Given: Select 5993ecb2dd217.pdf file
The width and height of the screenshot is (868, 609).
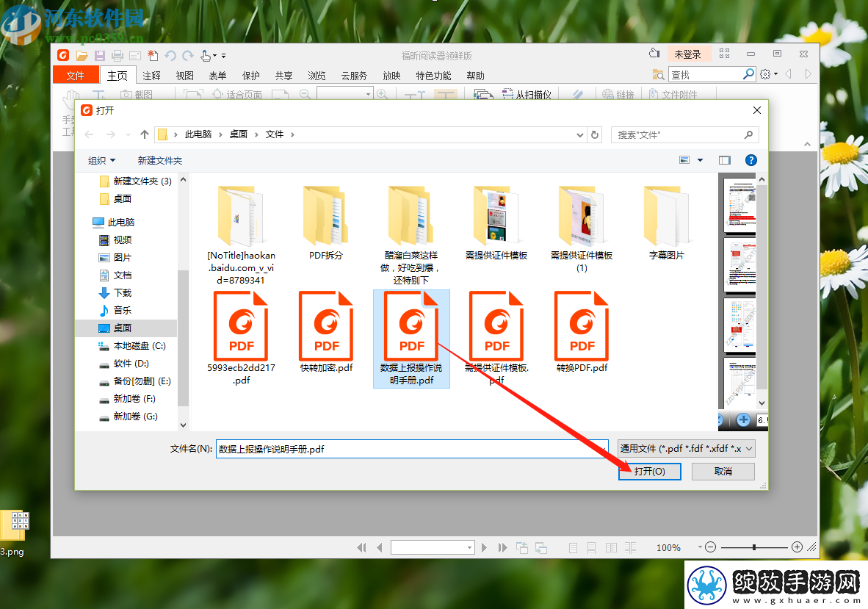Looking at the screenshot, I should pos(242,338).
